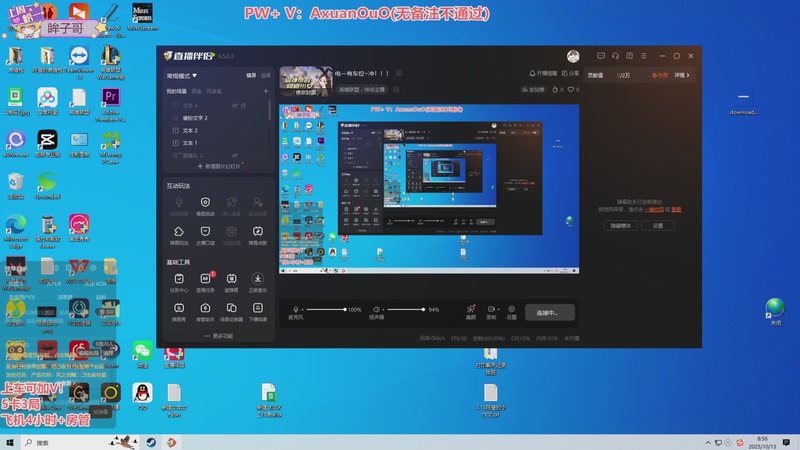Select the 热度 tab
The image size is (800, 450).
click(660, 75)
